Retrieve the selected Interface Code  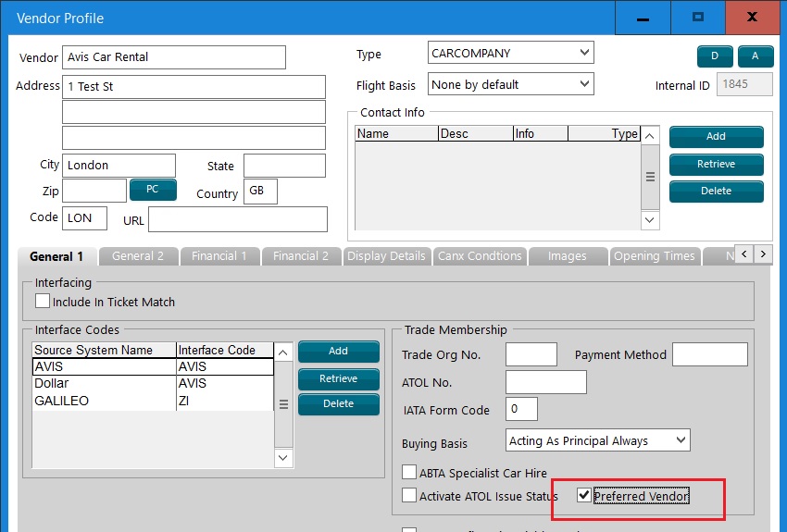(338, 379)
